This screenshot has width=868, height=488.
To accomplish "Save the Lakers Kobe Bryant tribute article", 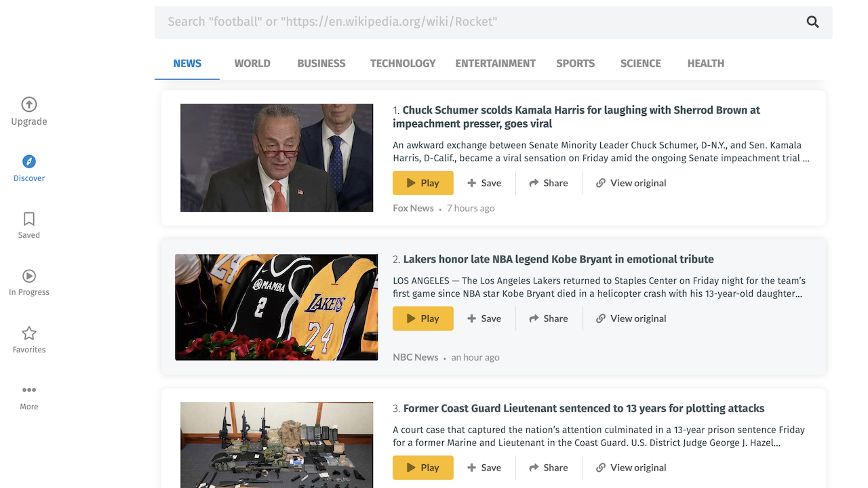I will (x=484, y=319).
